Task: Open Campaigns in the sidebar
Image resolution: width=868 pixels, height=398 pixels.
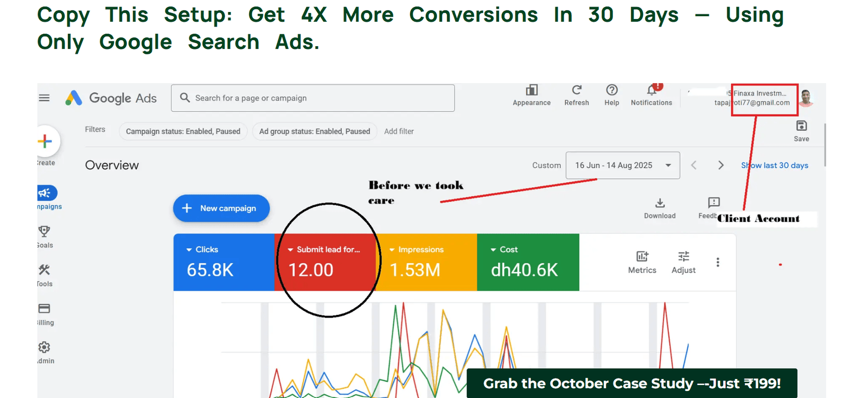Action: pyautogui.click(x=48, y=198)
